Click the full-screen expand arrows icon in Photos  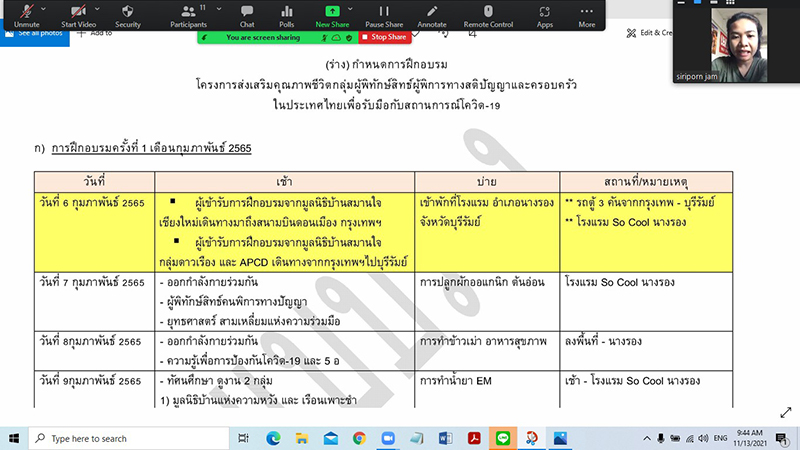[786, 412]
